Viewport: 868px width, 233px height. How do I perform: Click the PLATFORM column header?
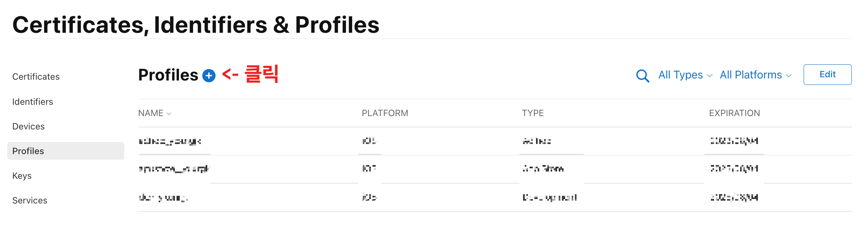pyautogui.click(x=385, y=113)
